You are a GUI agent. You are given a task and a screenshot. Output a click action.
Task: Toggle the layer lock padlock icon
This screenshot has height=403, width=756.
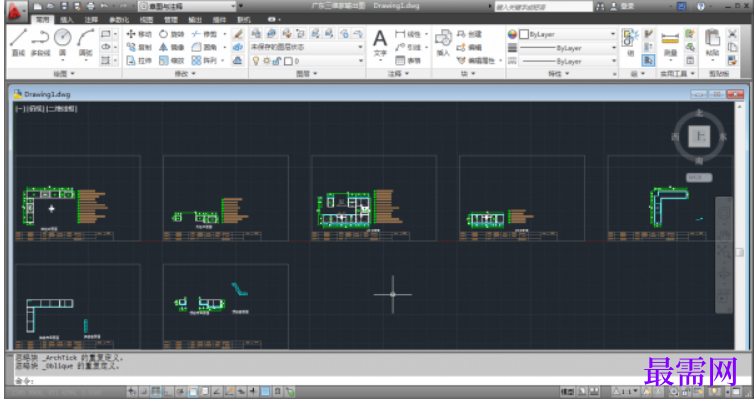pos(277,61)
